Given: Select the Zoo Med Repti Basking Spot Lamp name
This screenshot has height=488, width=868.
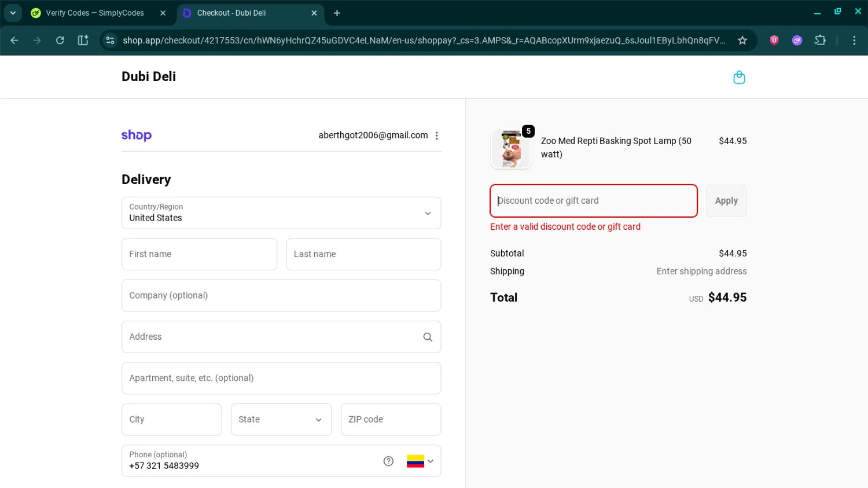Looking at the screenshot, I should click(616, 148).
